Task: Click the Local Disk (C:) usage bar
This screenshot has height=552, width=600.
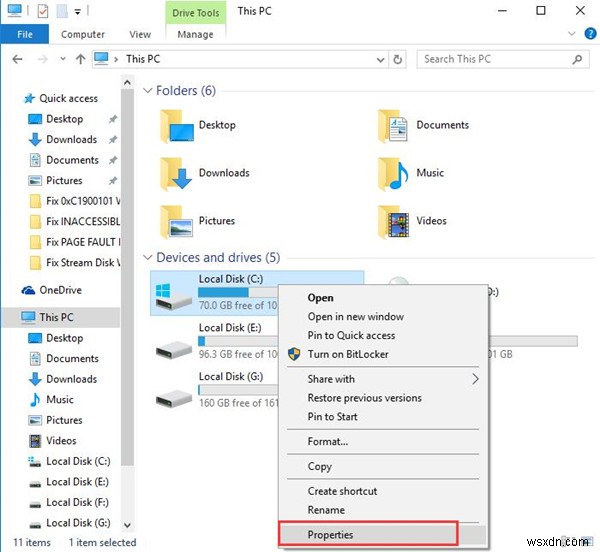Action: pyautogui.click(x=238, y=293)
